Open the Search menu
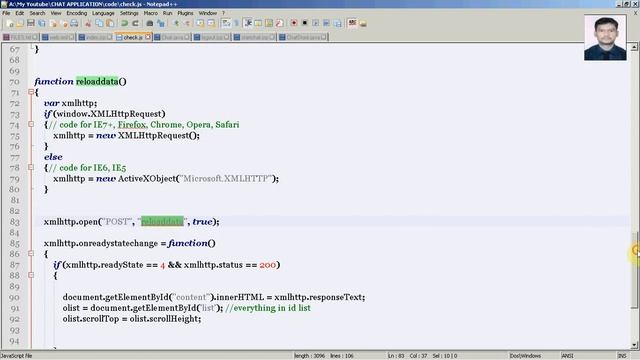Viewport: 640px width, 360px height. [x=37, y=13]
